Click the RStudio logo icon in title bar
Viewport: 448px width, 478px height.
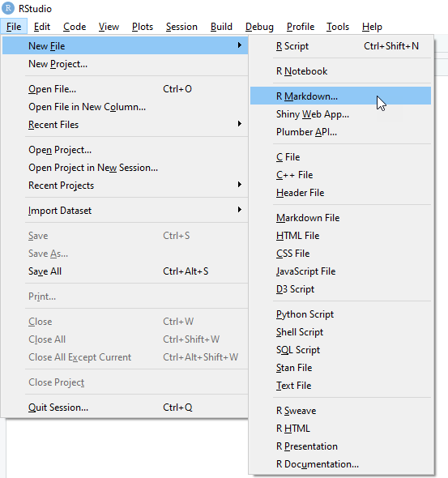(x=8, y=8)
